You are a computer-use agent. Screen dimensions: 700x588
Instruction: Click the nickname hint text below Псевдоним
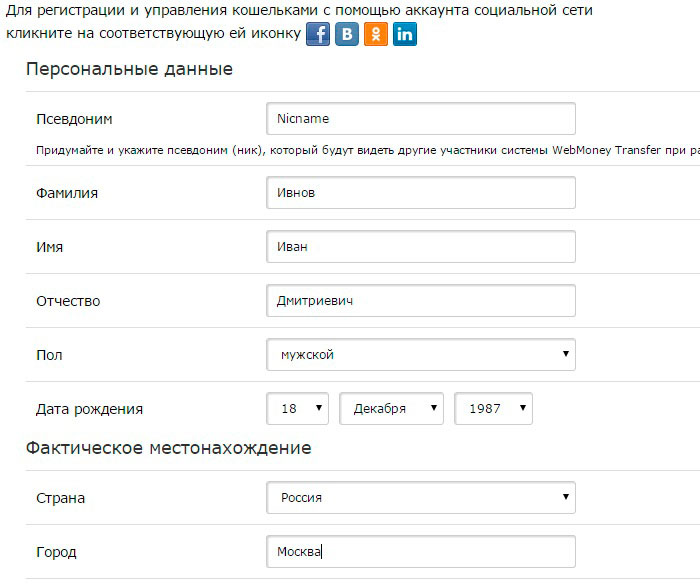(368, 150)
